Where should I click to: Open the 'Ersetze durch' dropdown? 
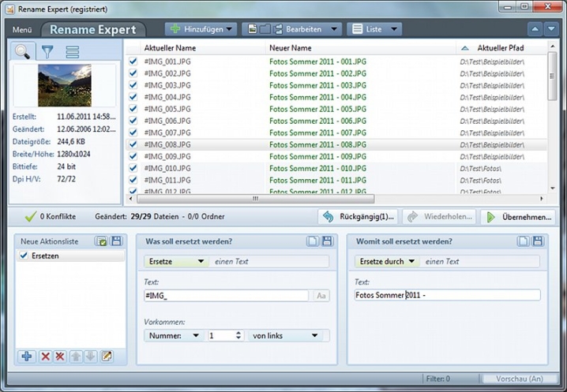[387, 261]
